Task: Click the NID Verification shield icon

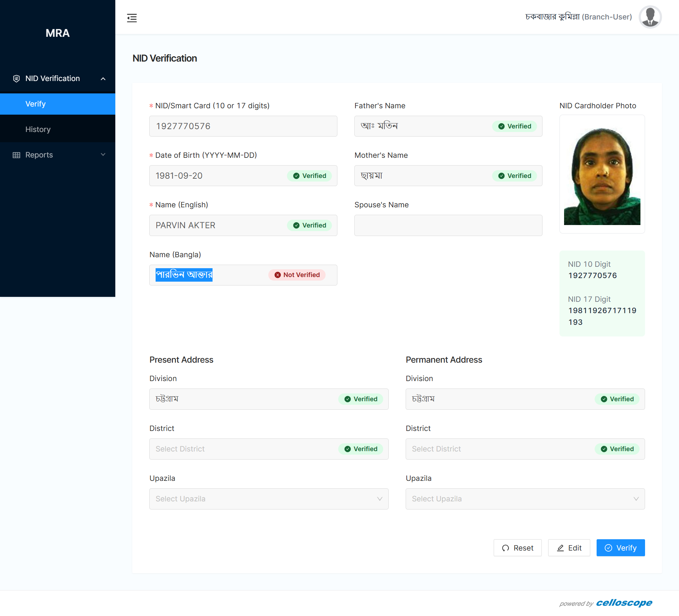Action: 16,79
